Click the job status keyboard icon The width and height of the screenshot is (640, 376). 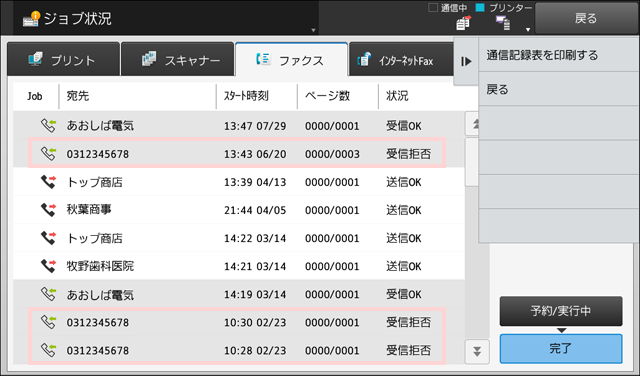[31, 18]
